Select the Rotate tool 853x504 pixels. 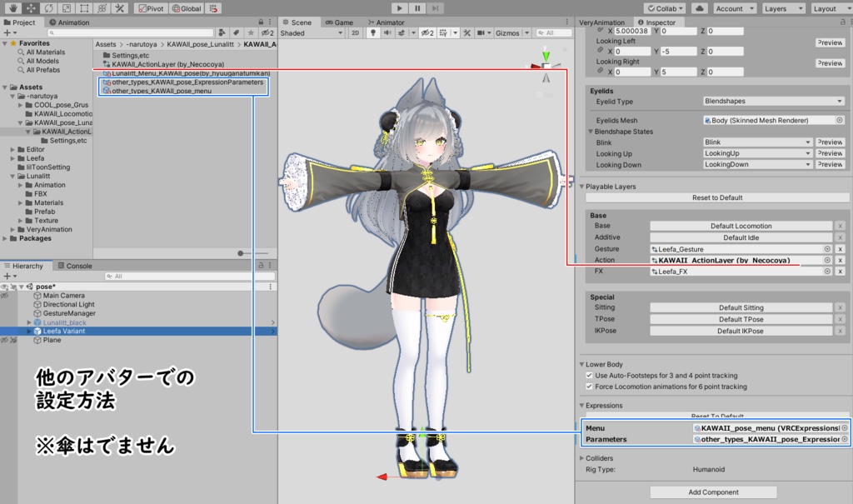click(x=49, y=8)
